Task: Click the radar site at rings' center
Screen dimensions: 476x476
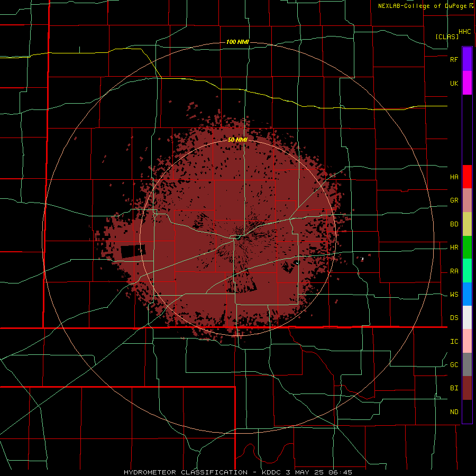Action: click(238, 237)
